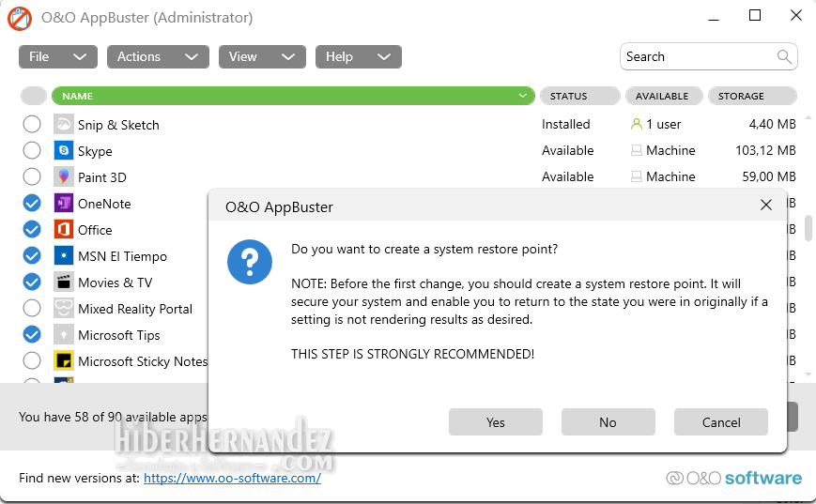This screenshot has height=504, width=816.
Task: Sort by the STORAGE column header
Action: click(x=752, y=96)
